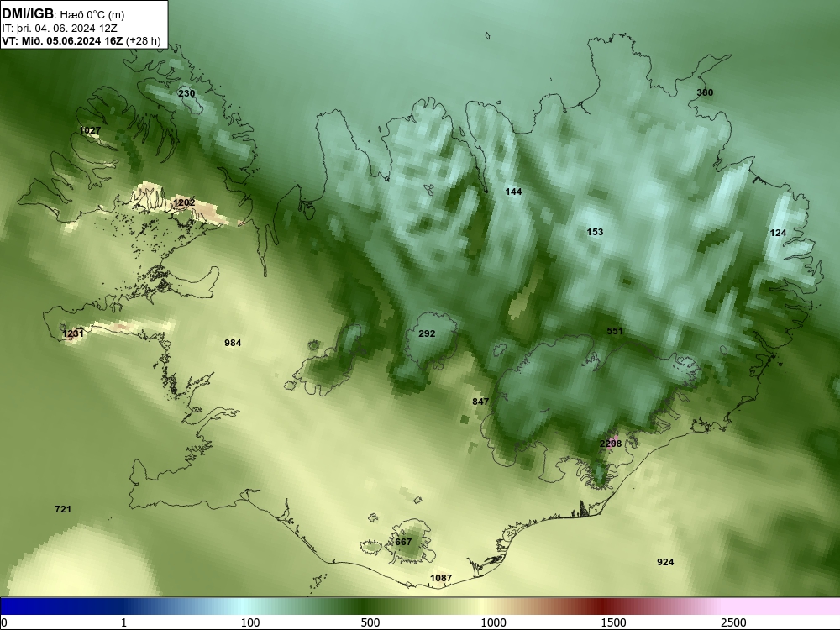Click the 721 value in southwest ocean

(x=63, y=509)
